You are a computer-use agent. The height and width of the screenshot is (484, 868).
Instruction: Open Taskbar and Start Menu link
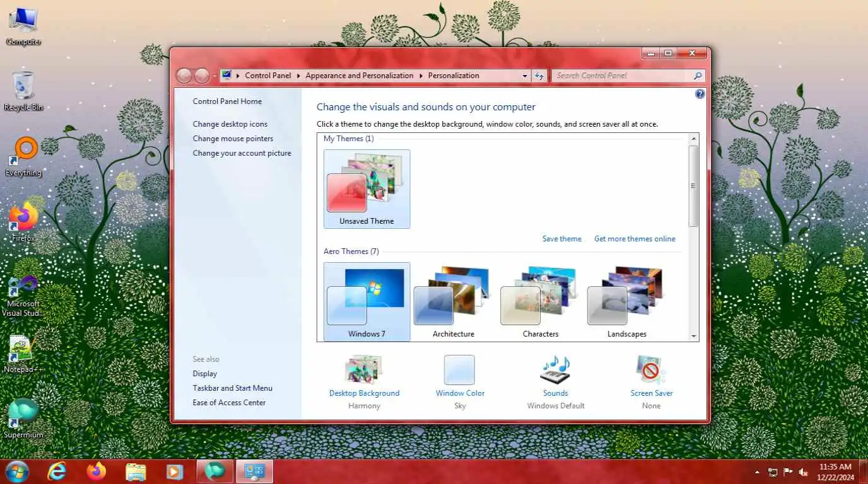coord(233,388)
